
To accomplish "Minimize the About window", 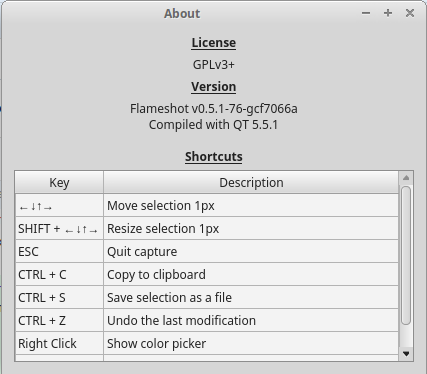I will coord(366,13).
